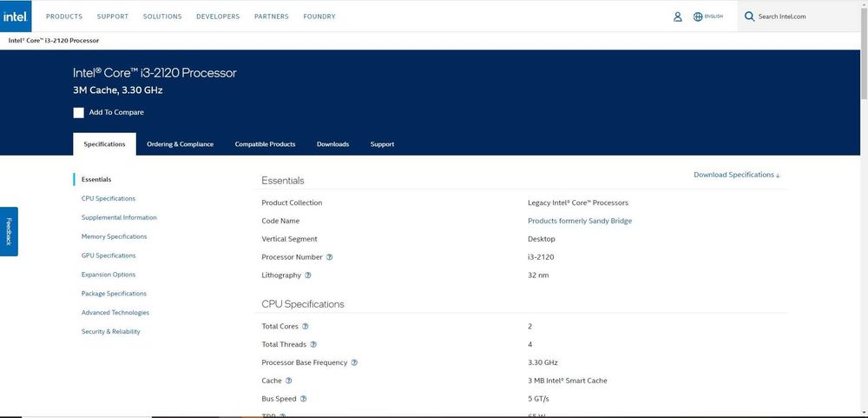Click Download Specifications link
Screen dimensions: 868x418
pos(737,175)
